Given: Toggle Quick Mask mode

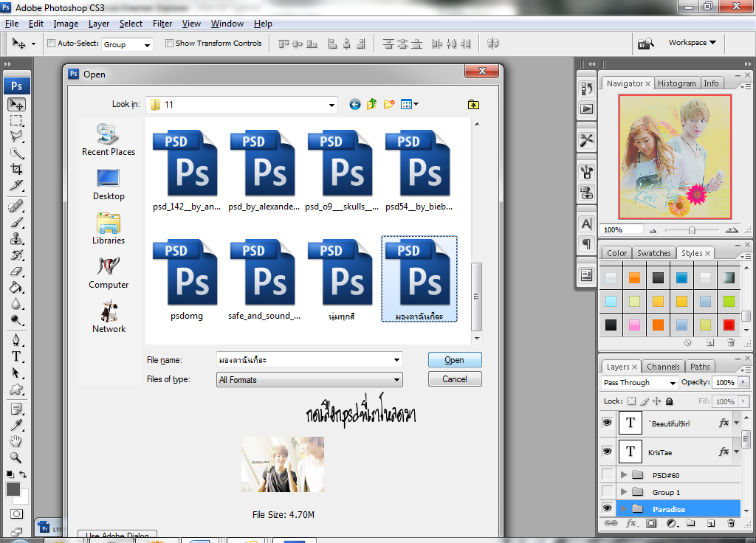Looking at the screenshot, I should (x=16, y=513).
